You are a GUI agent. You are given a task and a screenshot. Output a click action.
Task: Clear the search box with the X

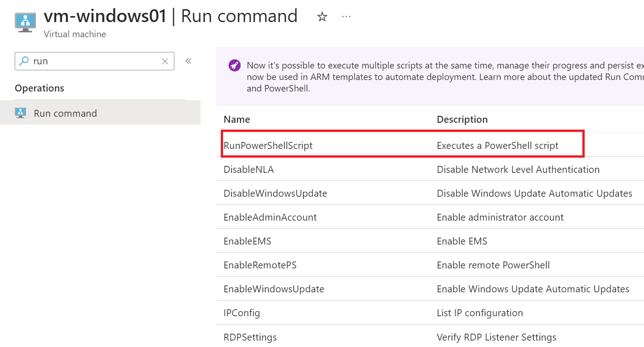(165, 61)
